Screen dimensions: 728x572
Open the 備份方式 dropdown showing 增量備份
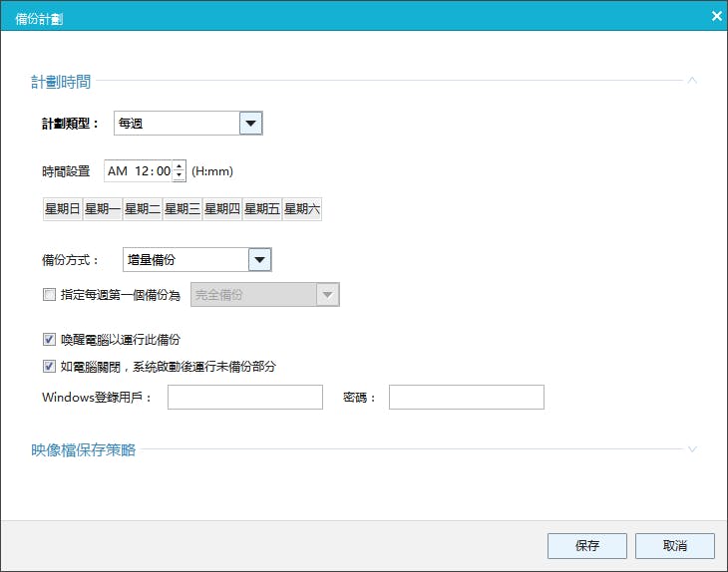(196, 260)
